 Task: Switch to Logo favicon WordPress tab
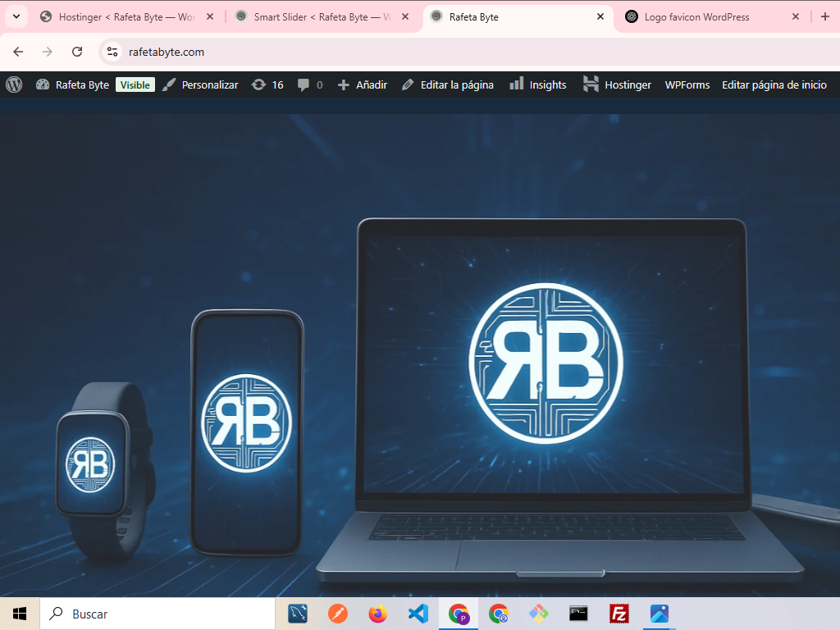tap(697, 16)
